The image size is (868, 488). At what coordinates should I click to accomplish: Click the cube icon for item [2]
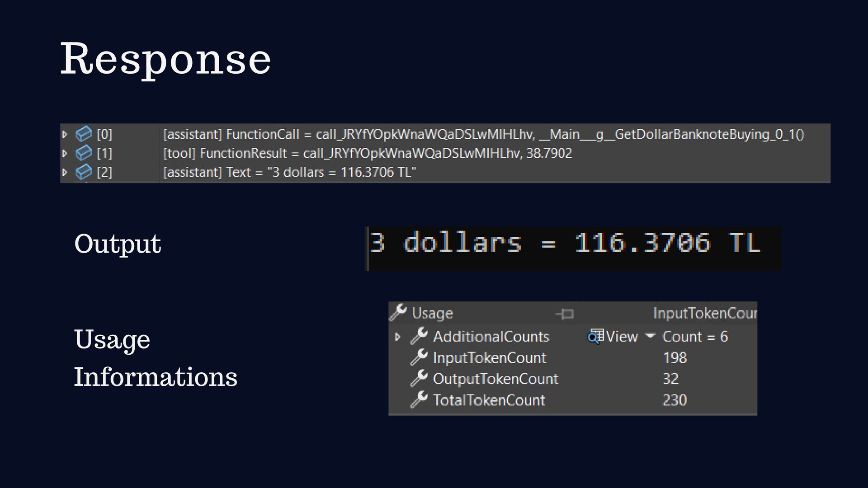pyautogui.click(x=84, y=172)
